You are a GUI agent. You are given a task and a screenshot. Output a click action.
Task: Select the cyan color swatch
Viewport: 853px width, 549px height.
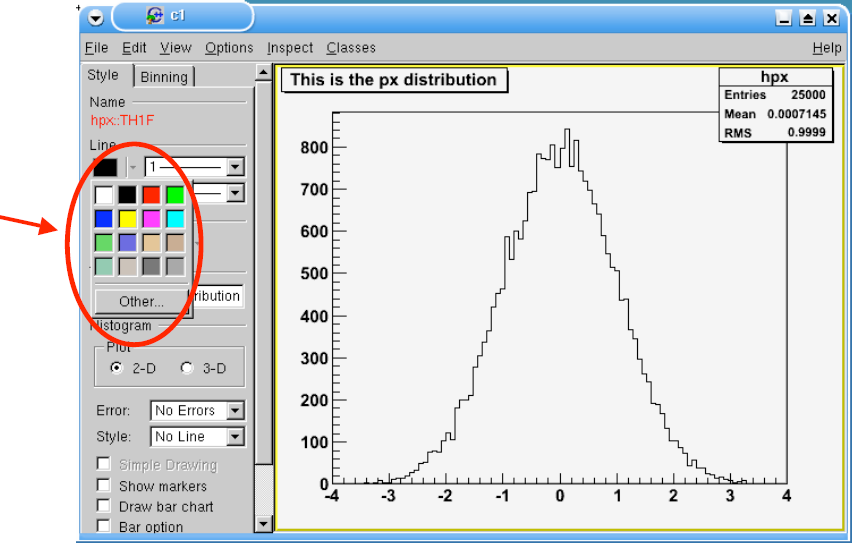(175, 219)
